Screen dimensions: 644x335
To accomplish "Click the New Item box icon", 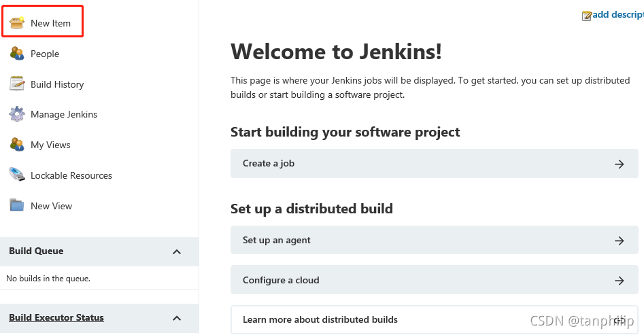I will coord(17,22).
